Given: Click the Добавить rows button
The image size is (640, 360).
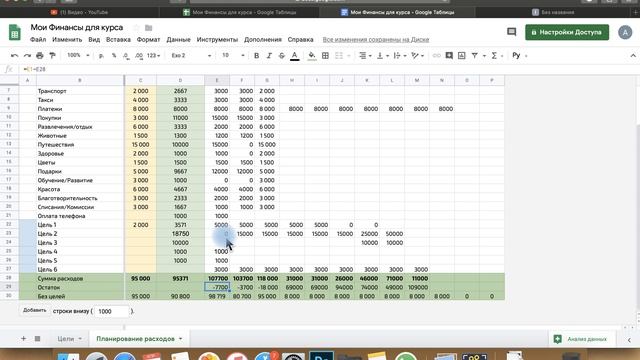Looking at the screenshot, I should (x=35, y=311).
